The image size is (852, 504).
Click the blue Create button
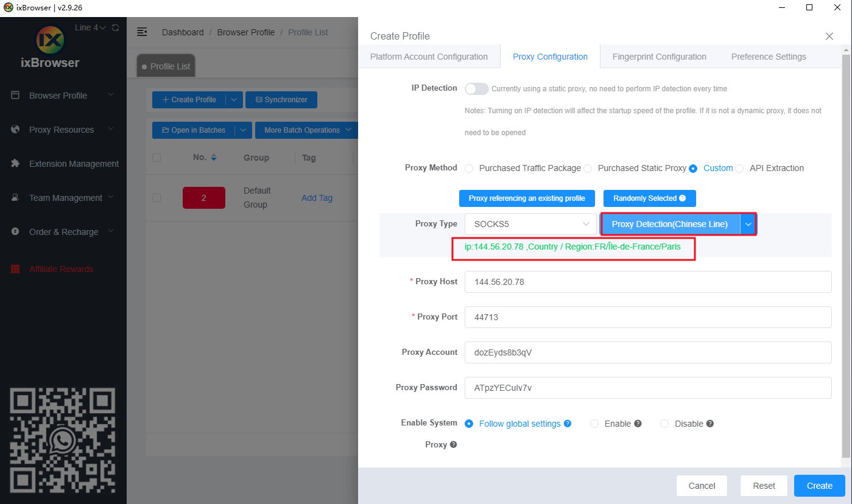820,486
